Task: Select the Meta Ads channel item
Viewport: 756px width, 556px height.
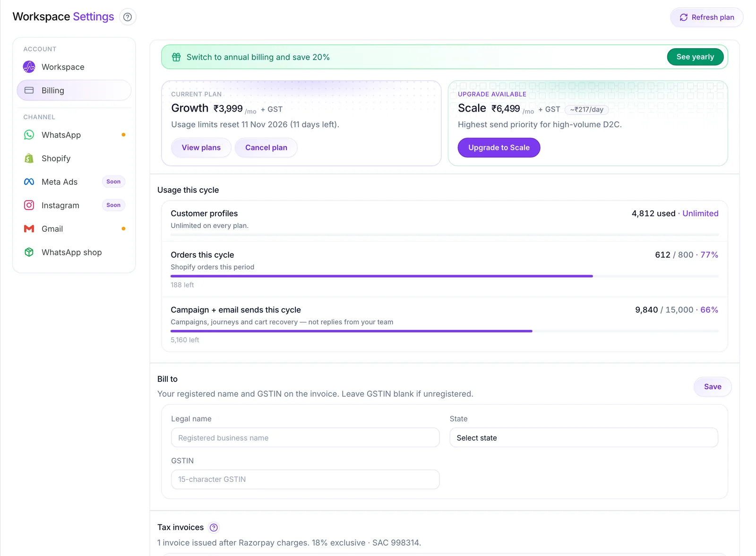Action: [x=74, y=182]
